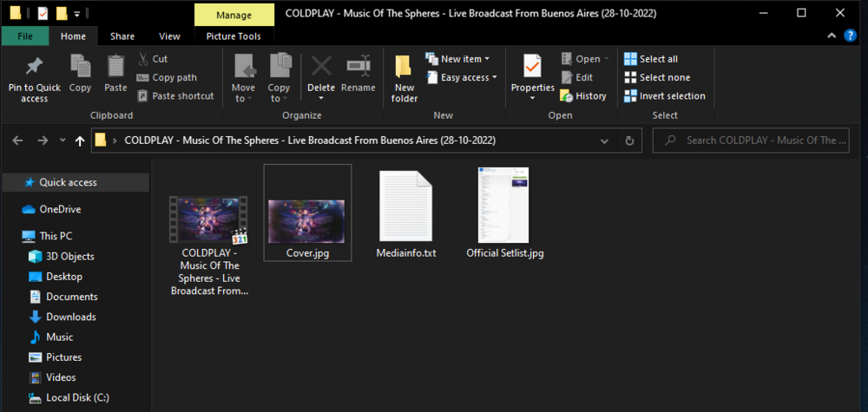Image resolution: width=868 pixels, height=412 pixels.
Task: Go forward with the right arrow
Action: click(43, 141)
